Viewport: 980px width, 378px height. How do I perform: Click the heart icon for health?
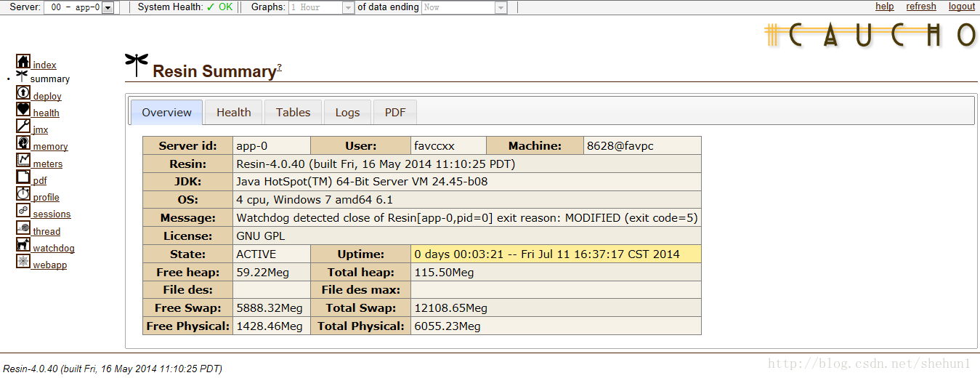pos(23,110)
